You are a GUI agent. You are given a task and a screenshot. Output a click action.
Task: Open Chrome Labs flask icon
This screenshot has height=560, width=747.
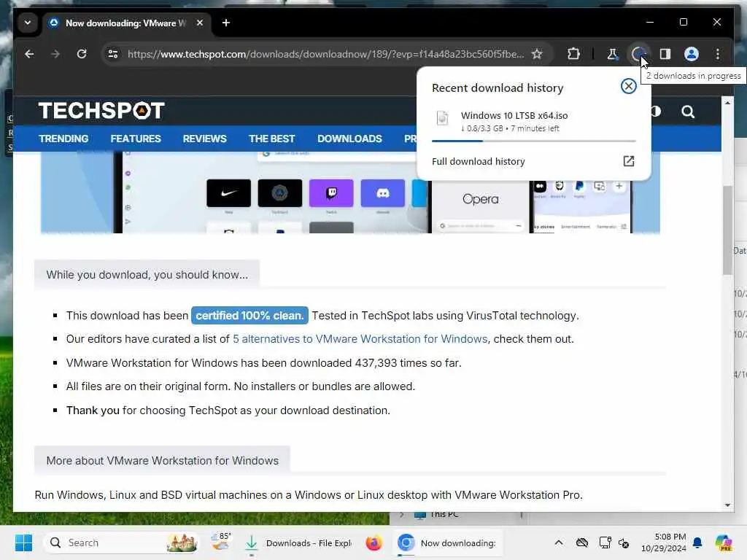612,54
